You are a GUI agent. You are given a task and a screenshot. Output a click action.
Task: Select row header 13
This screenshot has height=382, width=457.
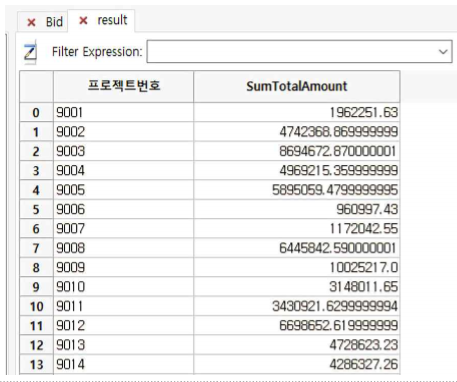(x=36, y=364)
